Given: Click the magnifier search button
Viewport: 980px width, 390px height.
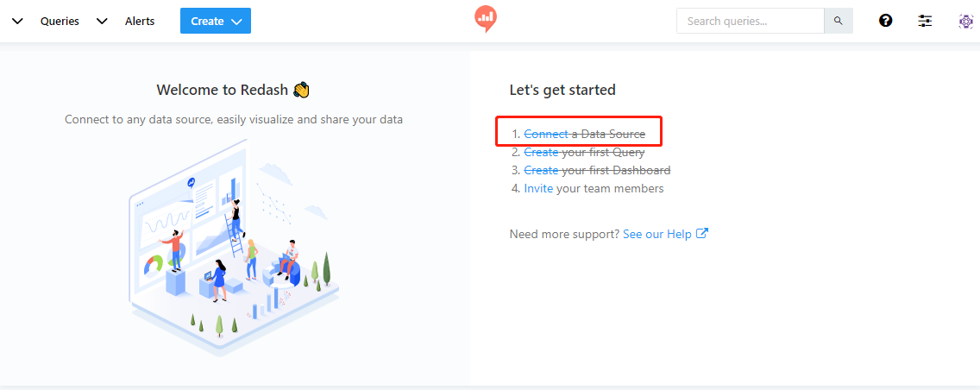Looking at the screenshot, I should (x=838, y=21).
